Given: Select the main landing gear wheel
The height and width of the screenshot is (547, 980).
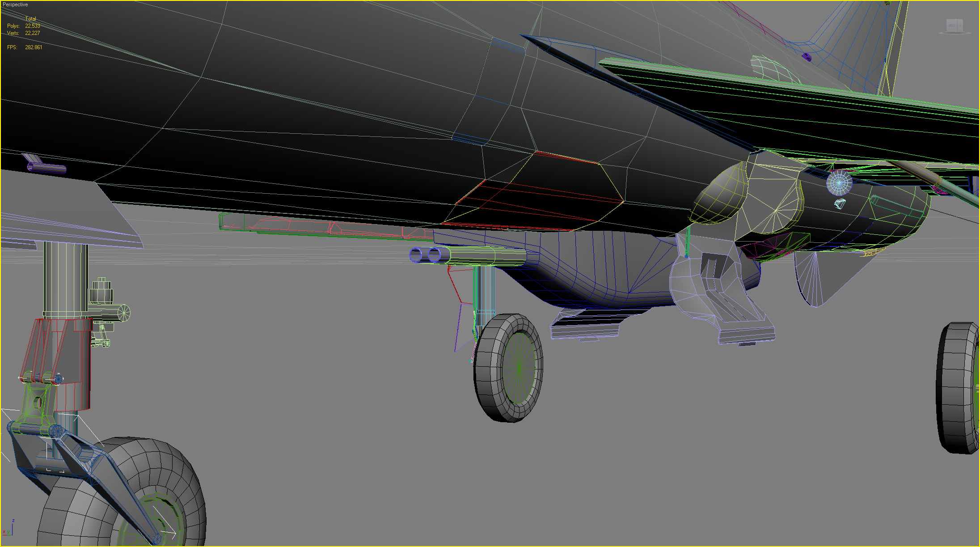Looking at the screenshot, I should pyautogui.click(x=508, y=368).
